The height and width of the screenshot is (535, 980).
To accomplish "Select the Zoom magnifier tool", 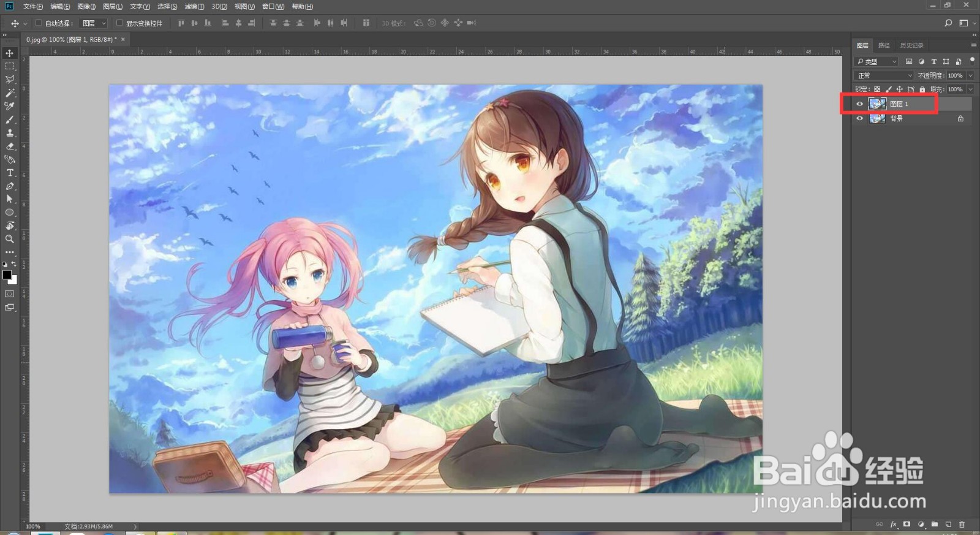I will click(10, 239).
